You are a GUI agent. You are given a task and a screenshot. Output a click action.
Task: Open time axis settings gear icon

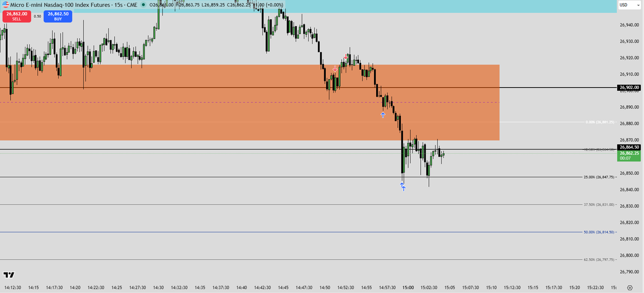pyautogui.click(x=629, y=288)
